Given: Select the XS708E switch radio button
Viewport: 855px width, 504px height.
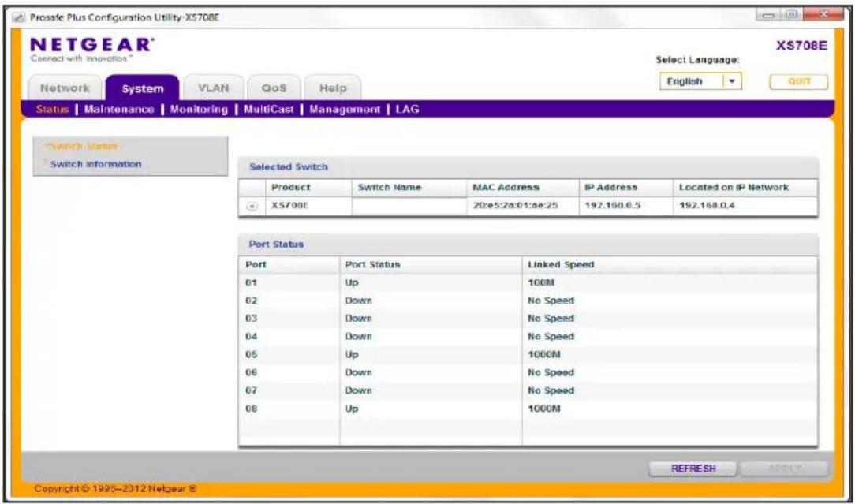Looking at the screenshot, I should [252, 207].
